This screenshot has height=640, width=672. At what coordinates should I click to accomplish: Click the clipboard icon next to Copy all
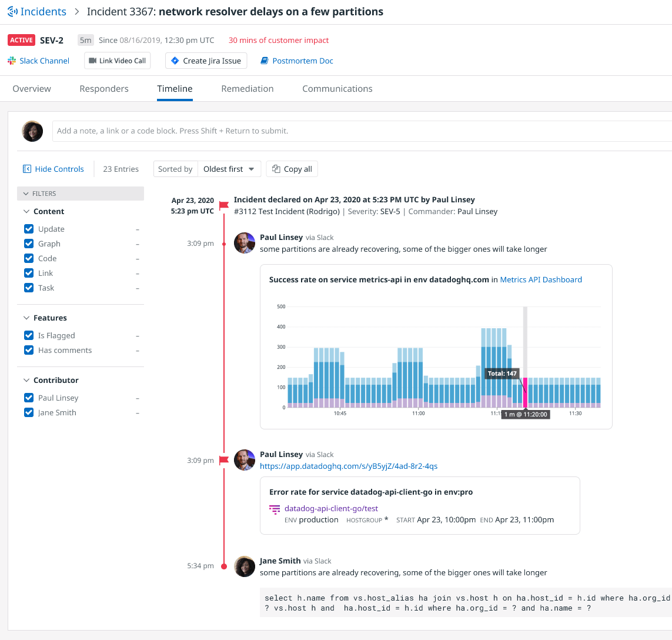(276, 168)
